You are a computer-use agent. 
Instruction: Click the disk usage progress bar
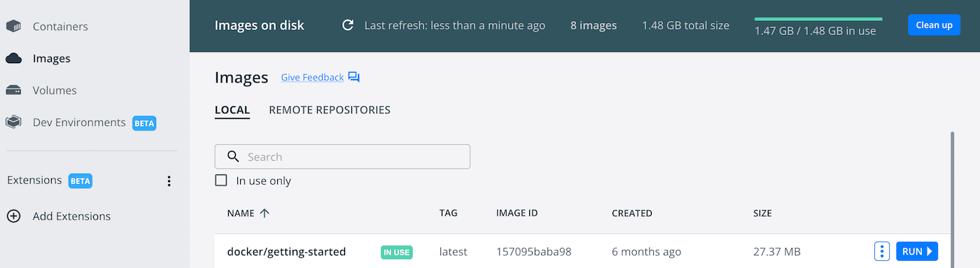(818, 19)
